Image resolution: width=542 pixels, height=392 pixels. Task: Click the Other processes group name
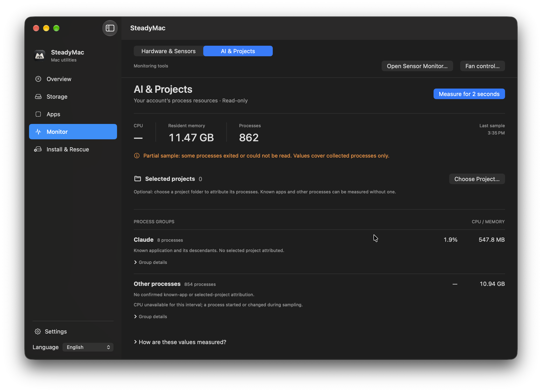tap(157, 284)
